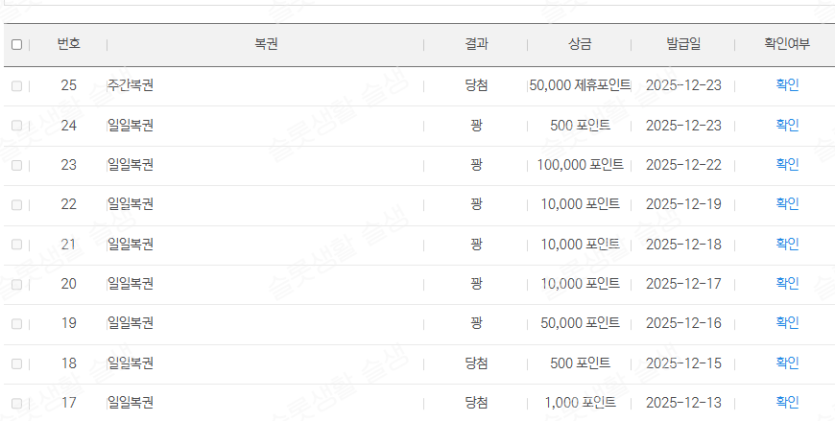835x421 pixels.
Task: Click 확인 link for 주간복권 row 25
Action: click(787, 85)
